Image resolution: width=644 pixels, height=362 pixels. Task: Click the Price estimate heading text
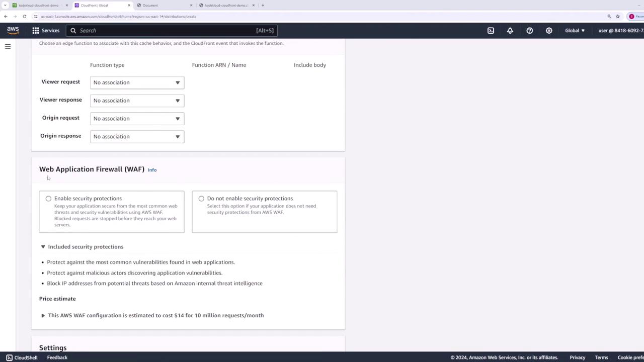57,299
